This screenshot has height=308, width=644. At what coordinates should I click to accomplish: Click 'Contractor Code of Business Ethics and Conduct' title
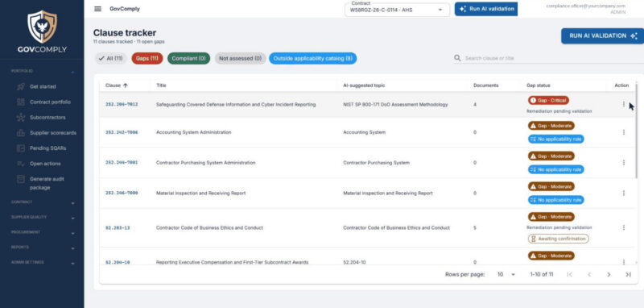pyautogui.click(x=209, y=228)
